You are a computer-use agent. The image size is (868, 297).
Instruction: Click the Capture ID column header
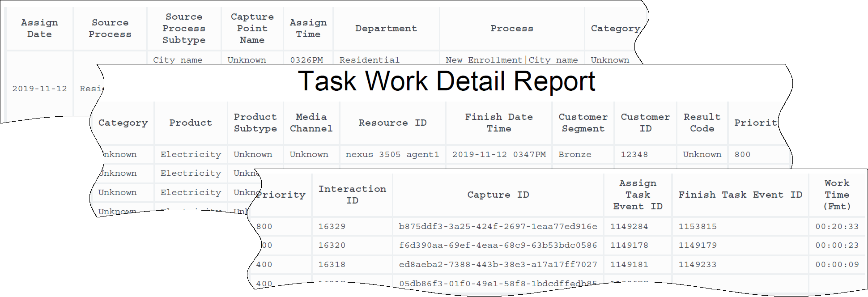(x=498, y=195)
